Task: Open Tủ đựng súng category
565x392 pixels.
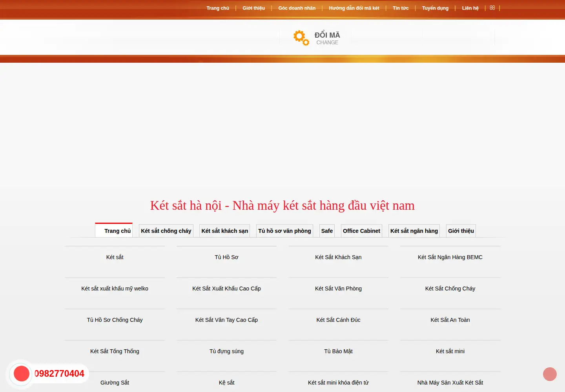Action: [226, 351]
